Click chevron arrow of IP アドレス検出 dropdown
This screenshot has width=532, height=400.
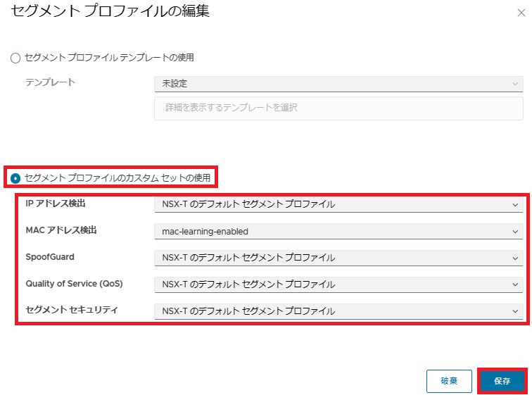(515, 204)
